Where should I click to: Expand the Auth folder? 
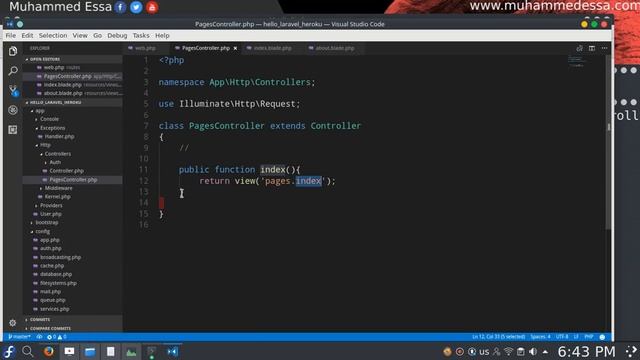pyautogui.click(x=55, y=162)
